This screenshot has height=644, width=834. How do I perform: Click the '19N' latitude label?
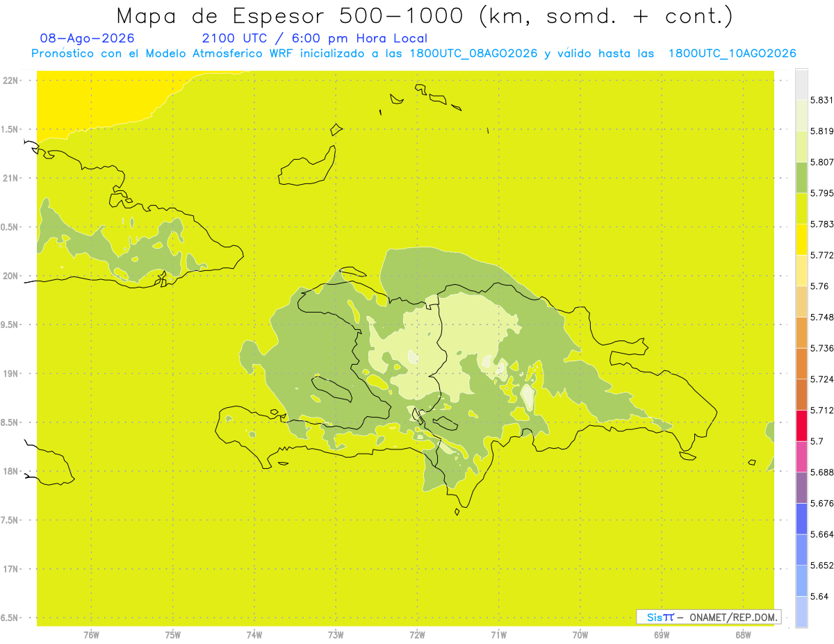click(x=10, y=374)
